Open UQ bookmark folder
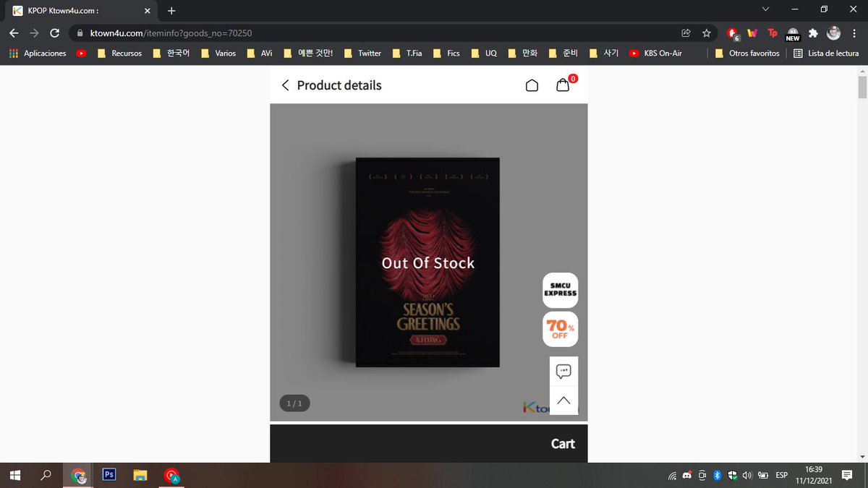Screen dimensions: 868x488 point(484,53)
